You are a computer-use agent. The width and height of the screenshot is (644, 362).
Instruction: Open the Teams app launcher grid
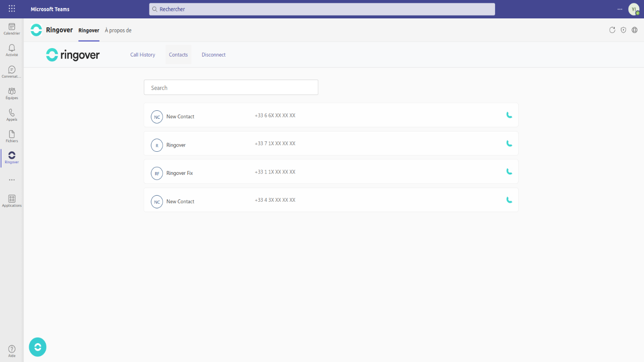click(x=12, y=9)
